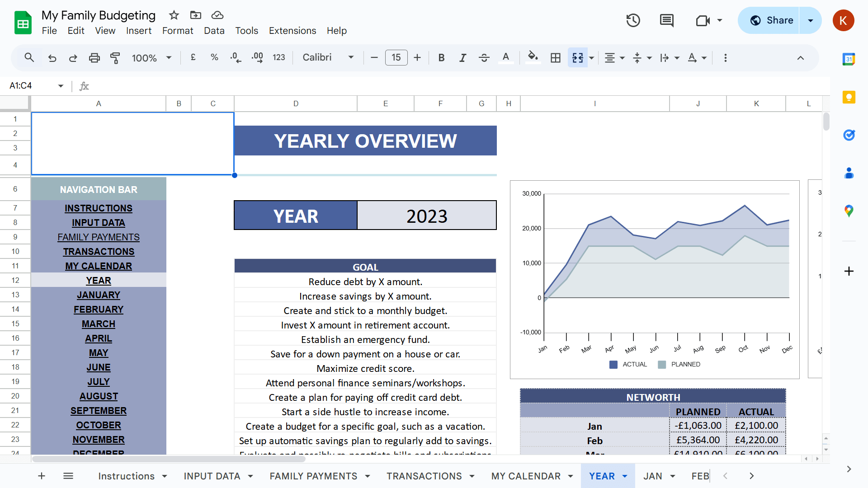Open zoom level dropdown
Screen dimensions: 868x488
coord(151,57)
